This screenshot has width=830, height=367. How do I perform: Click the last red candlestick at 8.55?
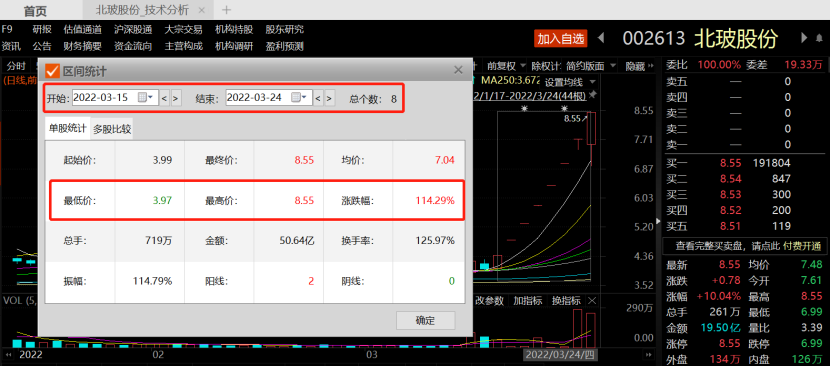591,128
